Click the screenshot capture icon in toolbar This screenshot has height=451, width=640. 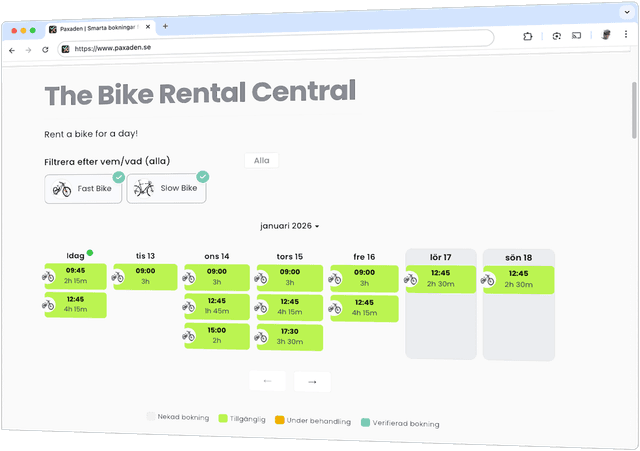(x=556, y=36)
